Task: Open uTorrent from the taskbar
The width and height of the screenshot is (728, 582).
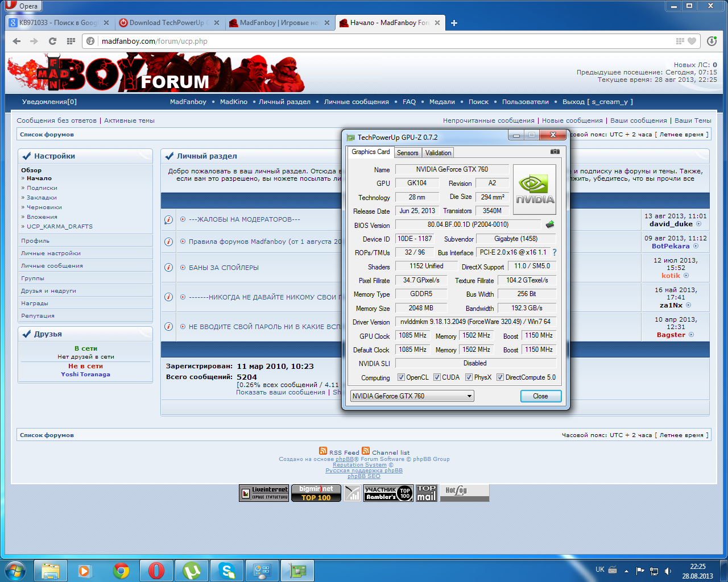Action: click(192, 570)
